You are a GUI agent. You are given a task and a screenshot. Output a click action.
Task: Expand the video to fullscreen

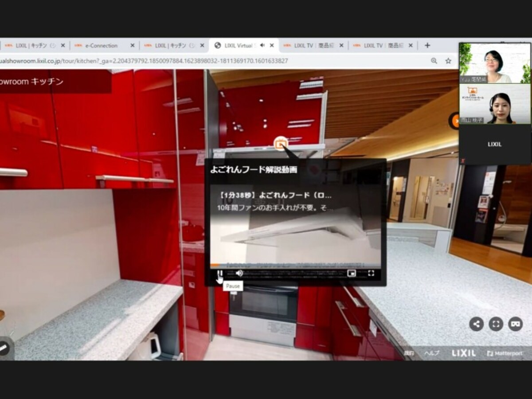point(371,273)
